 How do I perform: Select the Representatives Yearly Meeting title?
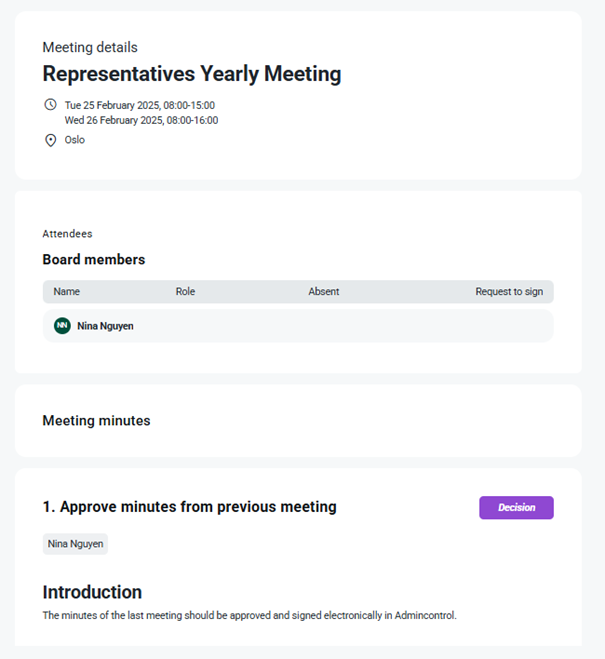coord(192,74)
